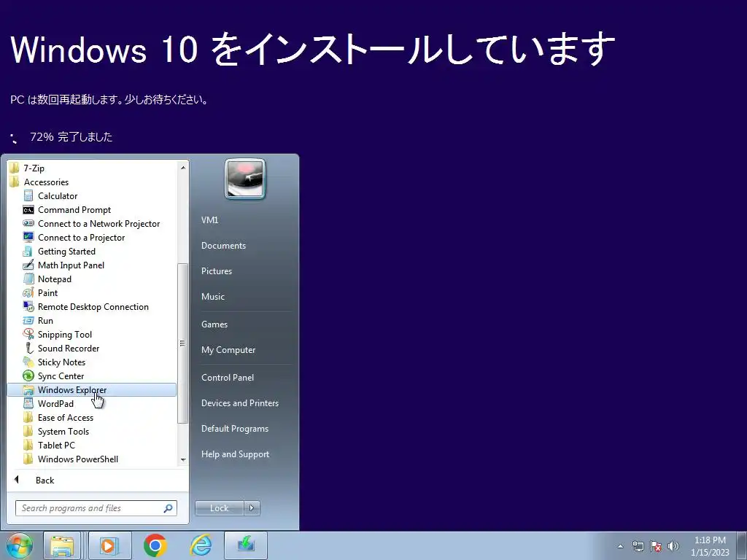Click the Lock button

(x=219, y=508)
